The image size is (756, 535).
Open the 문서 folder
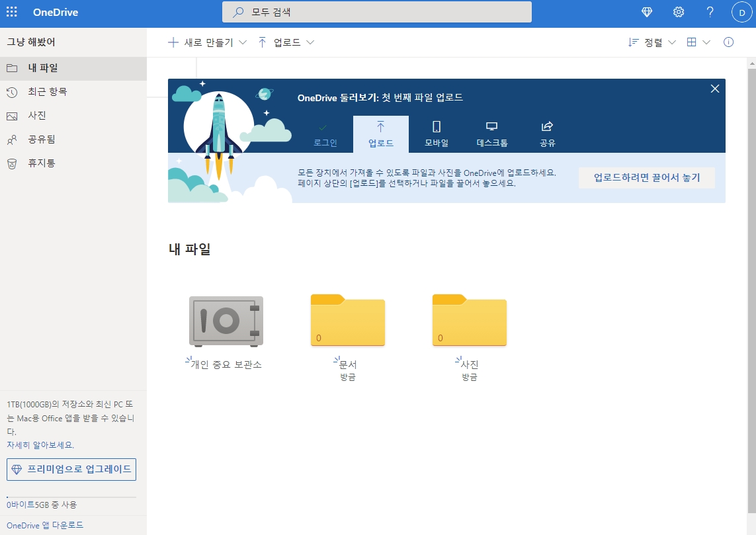pos(348,321)
